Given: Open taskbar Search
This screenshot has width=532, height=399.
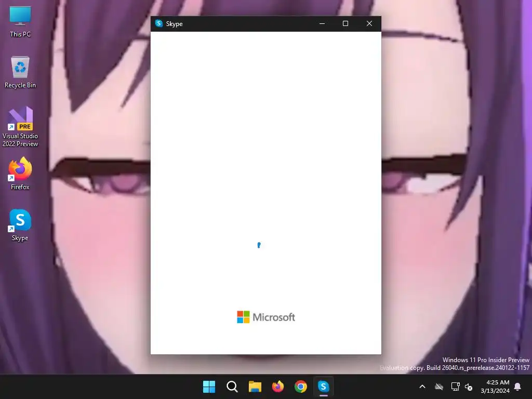Looking at the screenshot, I should pos(232,387).
